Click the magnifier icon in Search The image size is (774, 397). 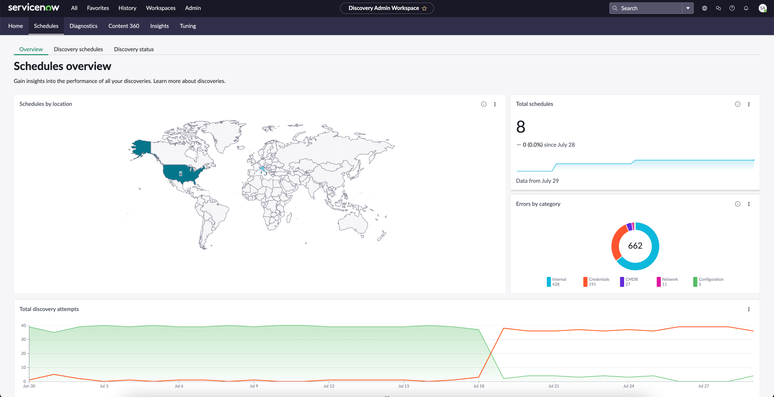[615, 8]
